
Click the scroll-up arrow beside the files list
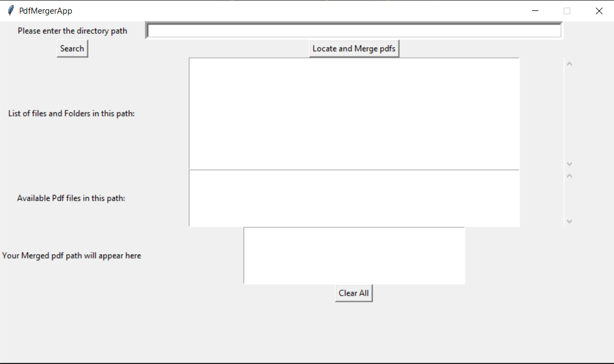[569, 63]
